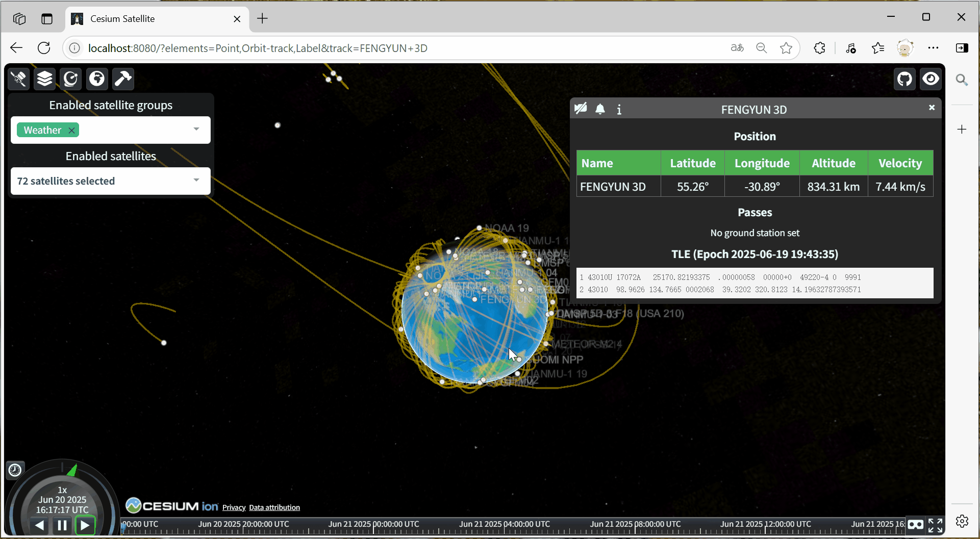
Task: Expand the Enabled satellite groups dropdown
Action: click(196, 129)
